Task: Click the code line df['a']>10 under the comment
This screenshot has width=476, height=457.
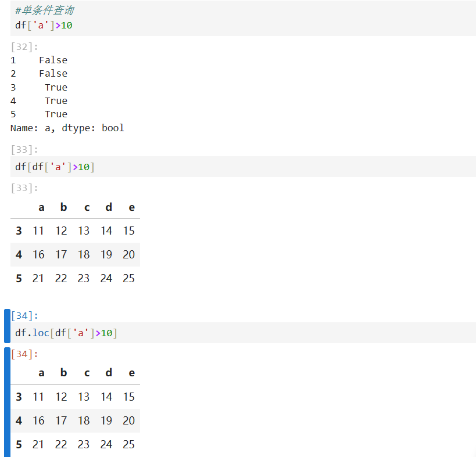Action: pyautogui.click(x=44, y=25)
